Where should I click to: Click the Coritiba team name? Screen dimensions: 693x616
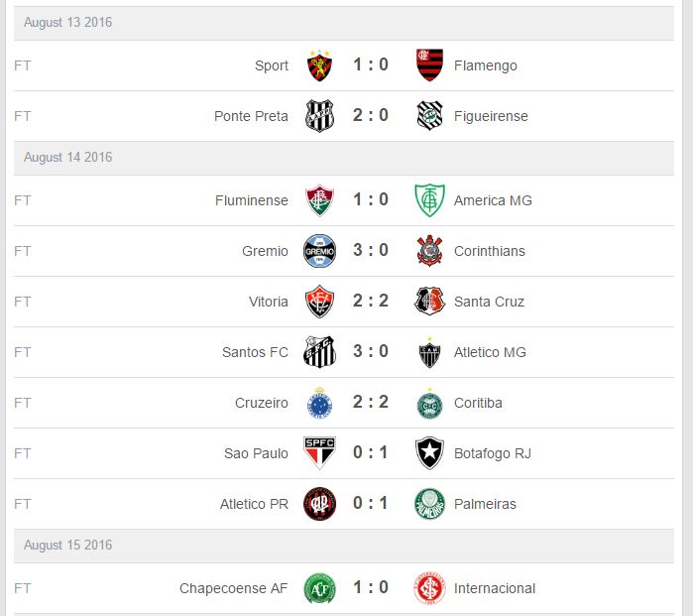[478, 403]
